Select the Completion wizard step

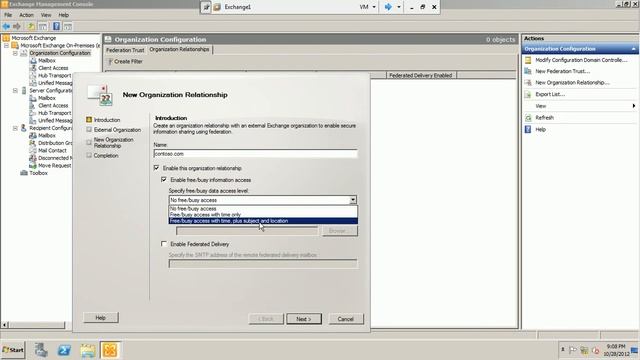coord(106,156)
